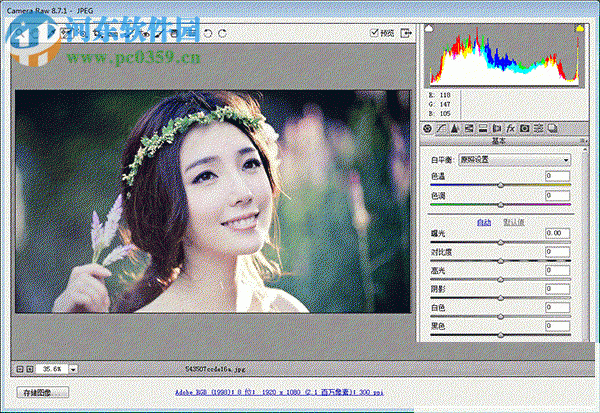Click the portrait photo preview
This screenshot has width=600, height=413.
213,202
